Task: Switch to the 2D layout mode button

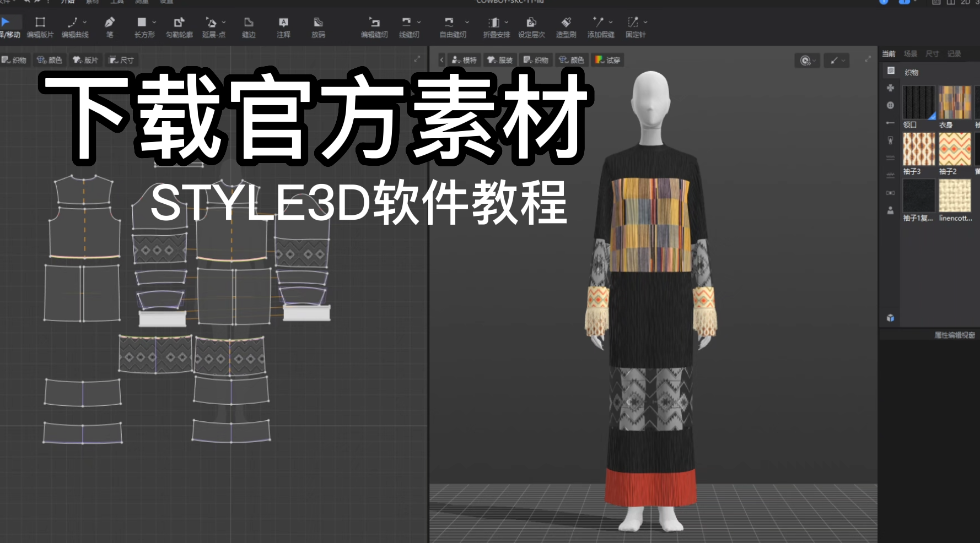Action: (965, 2)
